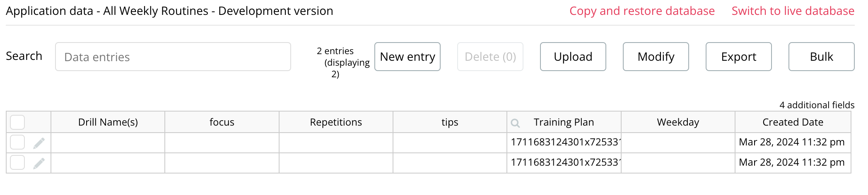
Task: Toggle the select-all header checkbox
Action: [x=17, y=122]
